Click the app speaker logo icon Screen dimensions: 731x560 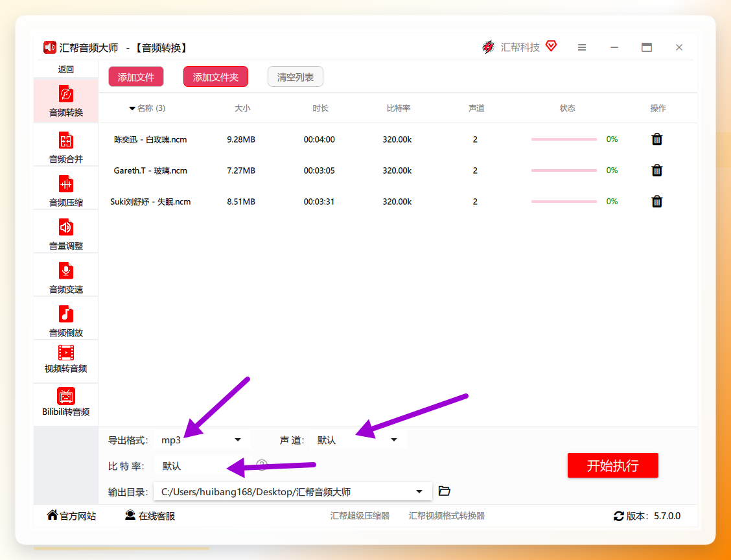50,47
